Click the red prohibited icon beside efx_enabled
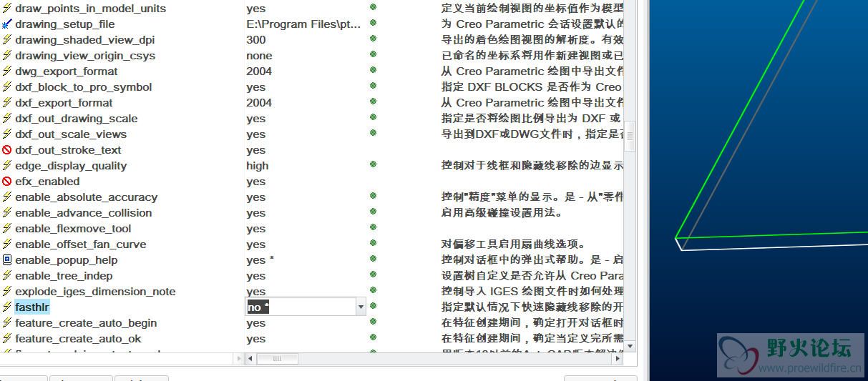868x381 pixels. coord(7,182)
